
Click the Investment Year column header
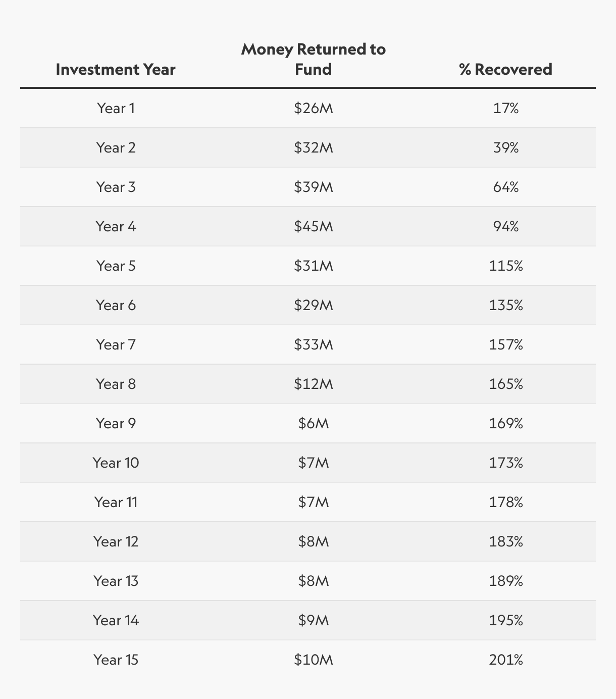pyautogui.click(x=116, y=69)
